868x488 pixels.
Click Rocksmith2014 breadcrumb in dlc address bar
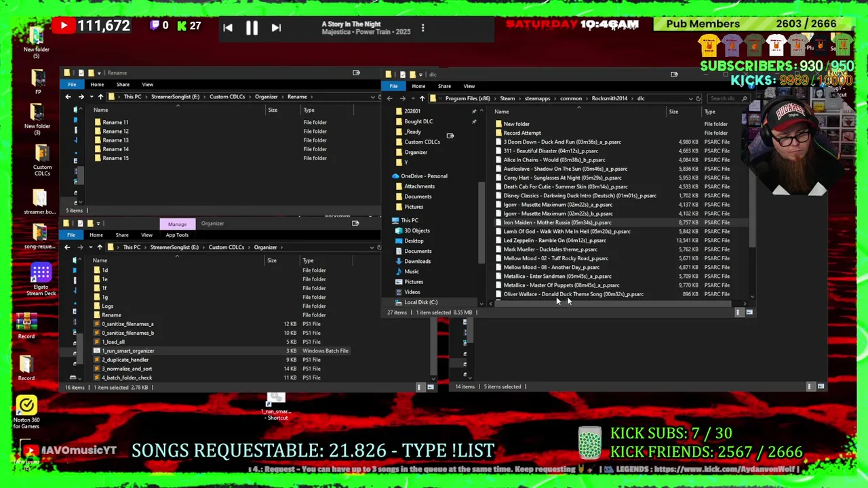609,98
